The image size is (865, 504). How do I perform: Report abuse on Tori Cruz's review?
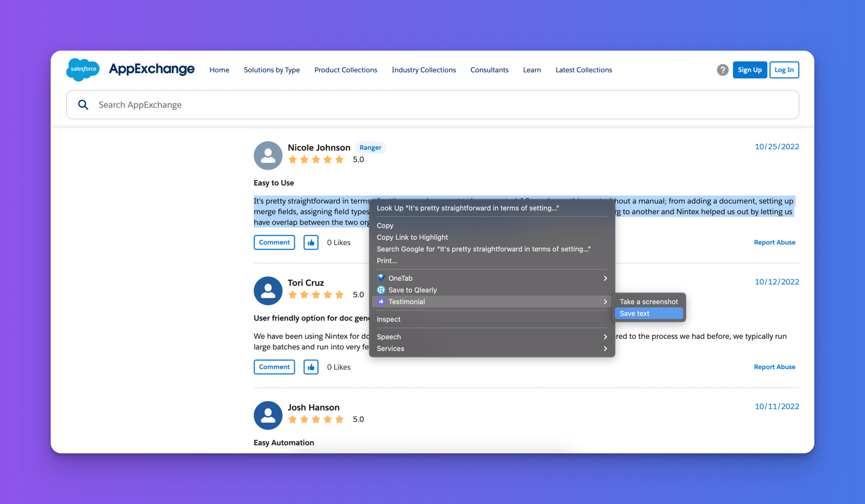point(774,367)
